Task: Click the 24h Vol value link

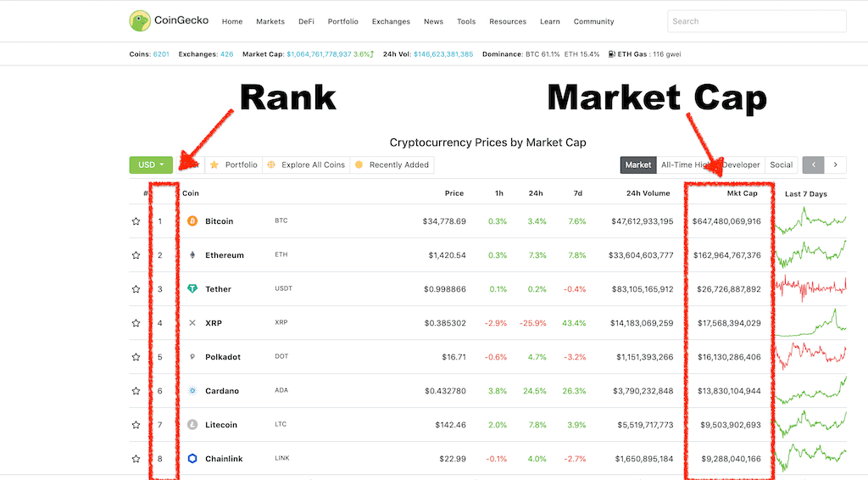Action: 443,54
